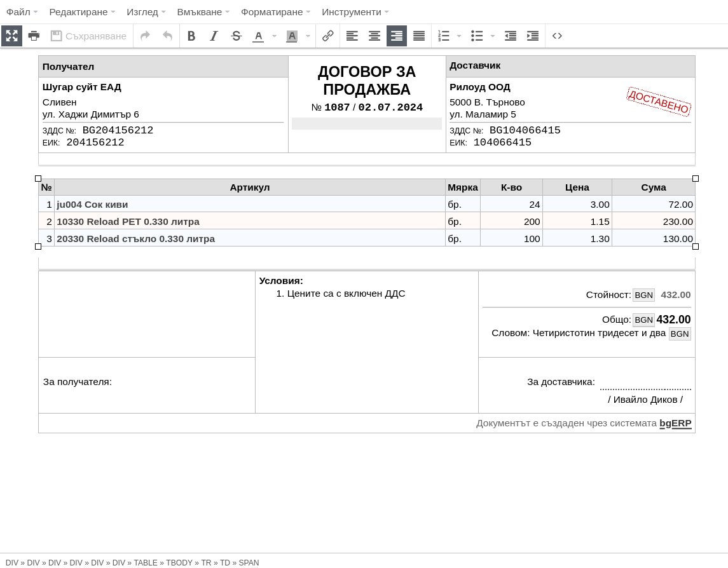Screen dimensions: 728x568
Task: Click the Съхраняване save button
Action: tap(88, 36)
